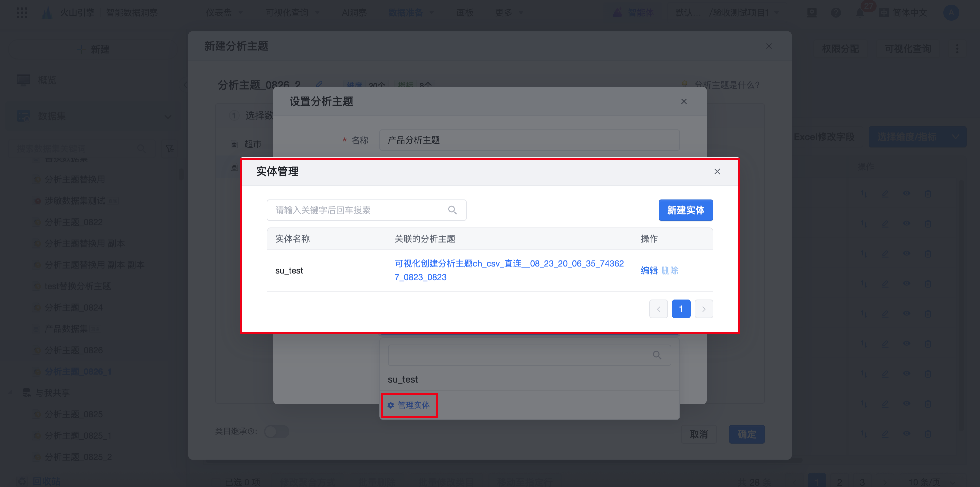Go to next page in entity table
Image resolution: width=980 pixels, height=487 pixels.
coord(703,309)
